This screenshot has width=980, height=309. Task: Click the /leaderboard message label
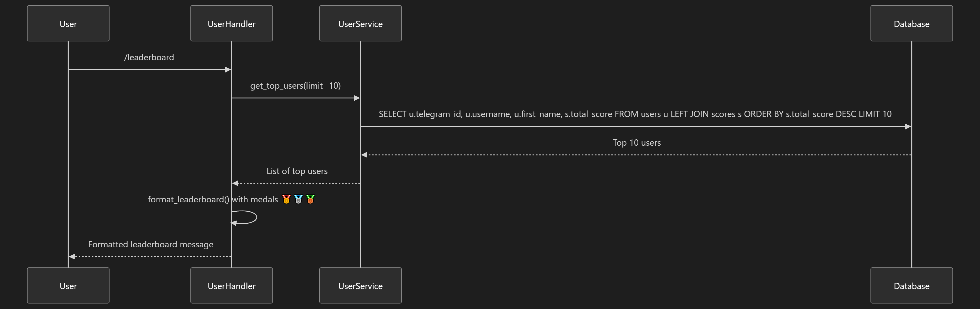(x=149, y=57)
